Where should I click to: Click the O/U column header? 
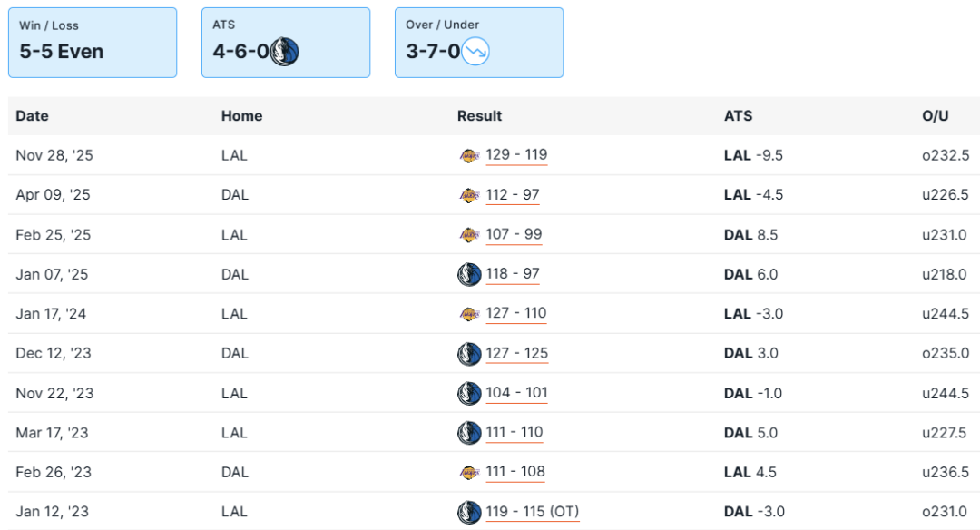pos(936,116)
